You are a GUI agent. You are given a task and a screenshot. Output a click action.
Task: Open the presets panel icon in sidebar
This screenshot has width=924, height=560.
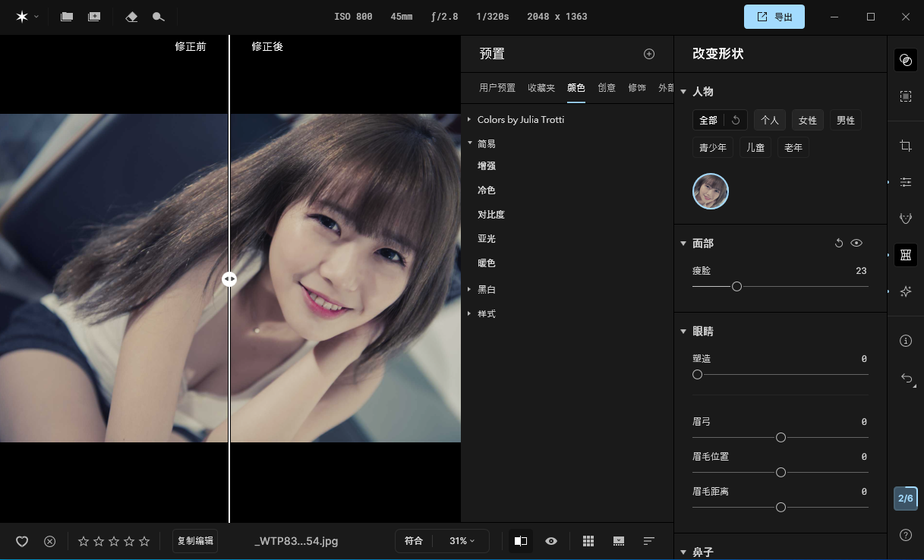905,59
